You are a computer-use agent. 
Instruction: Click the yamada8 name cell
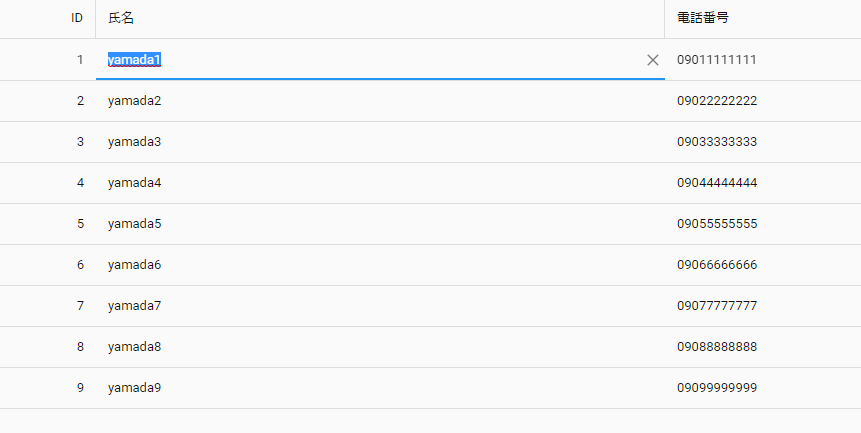click(380, 347)
